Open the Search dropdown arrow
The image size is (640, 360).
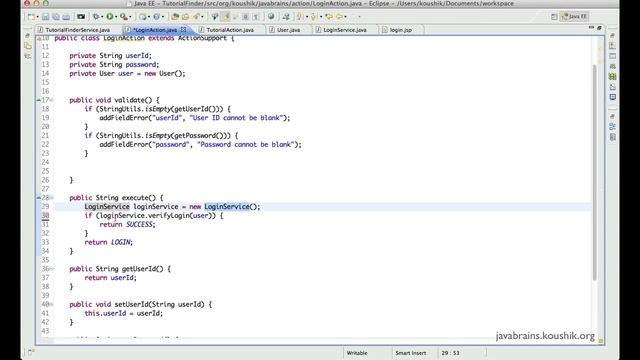click(x=202, y=17)
